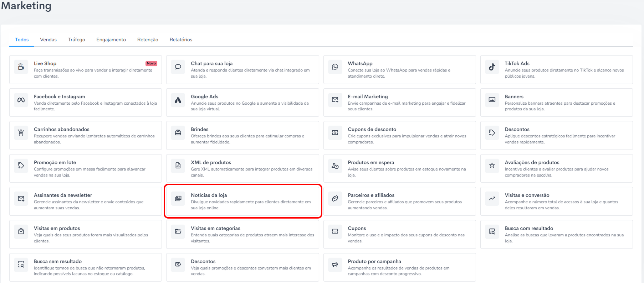The height and width of the screenshot is (283, 644).
Task: Select the XML de produtos file icon
Action: (x=178, y=166)
